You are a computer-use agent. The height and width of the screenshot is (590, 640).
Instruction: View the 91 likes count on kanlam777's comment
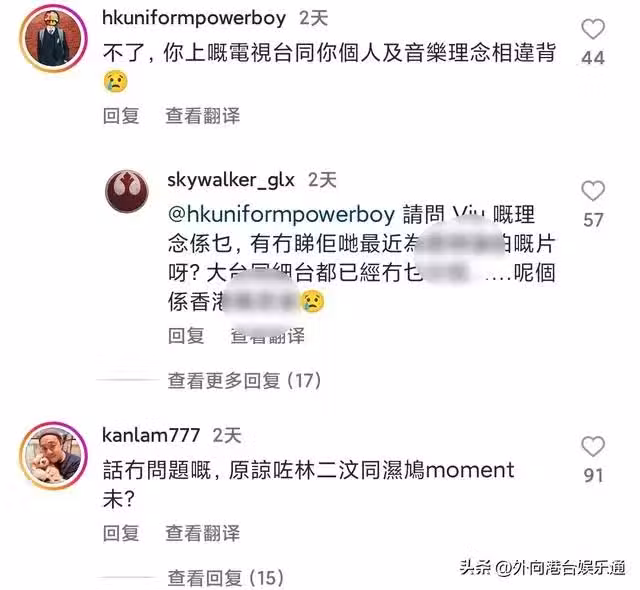593,475
